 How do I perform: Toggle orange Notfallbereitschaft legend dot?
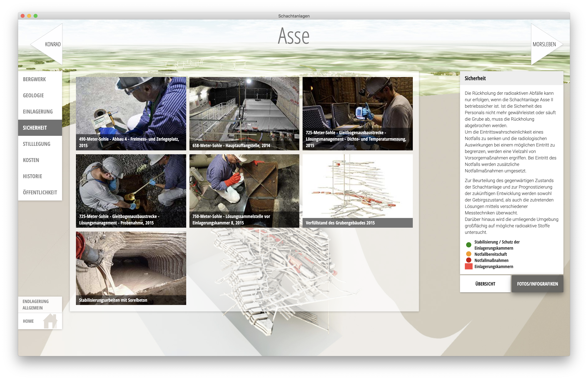pos(469,254)
